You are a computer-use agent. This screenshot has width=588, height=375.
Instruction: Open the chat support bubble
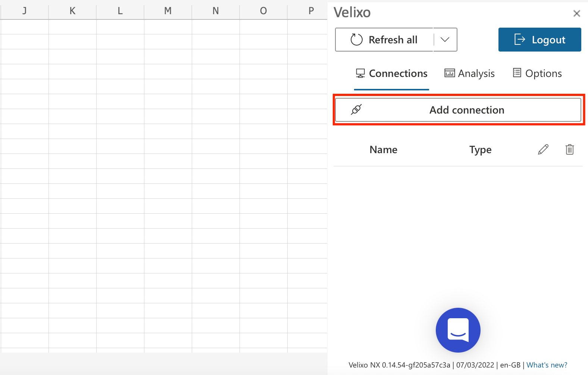(x=458, y=330)
